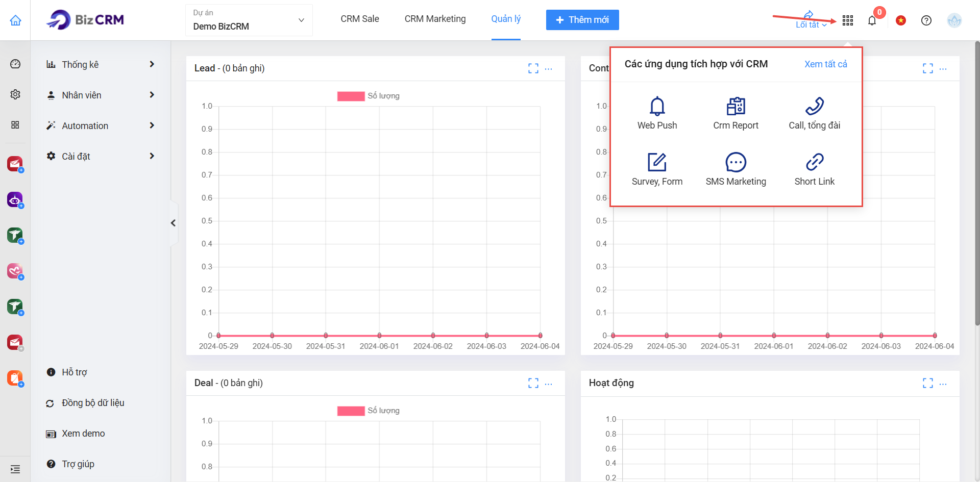Open the SMS Marketing app

click(x=736, y=169)
